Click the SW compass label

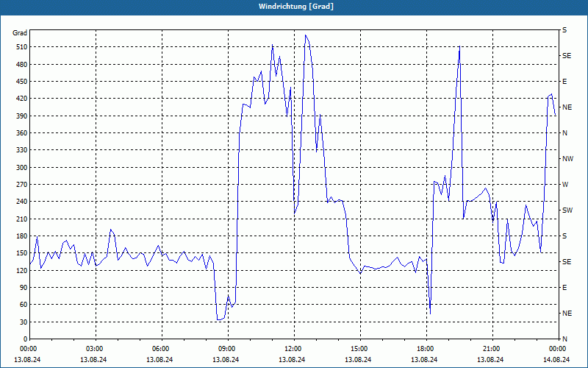tap(567, 210)
